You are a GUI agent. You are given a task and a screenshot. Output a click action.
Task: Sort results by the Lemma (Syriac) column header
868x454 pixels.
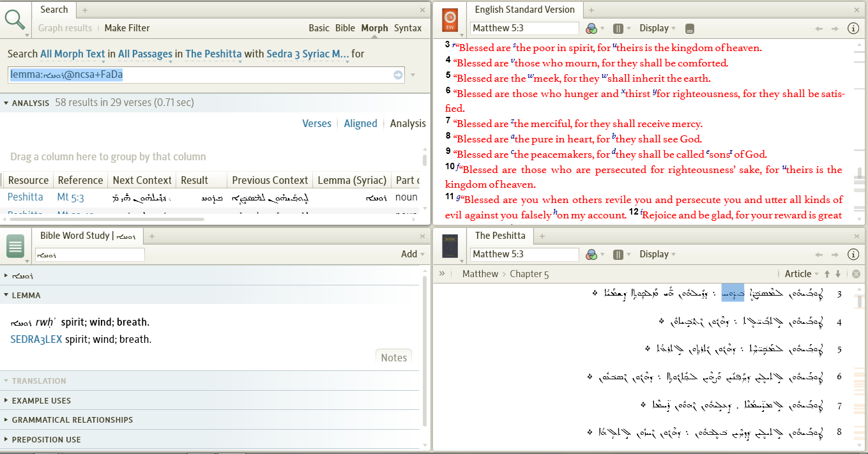352,180
